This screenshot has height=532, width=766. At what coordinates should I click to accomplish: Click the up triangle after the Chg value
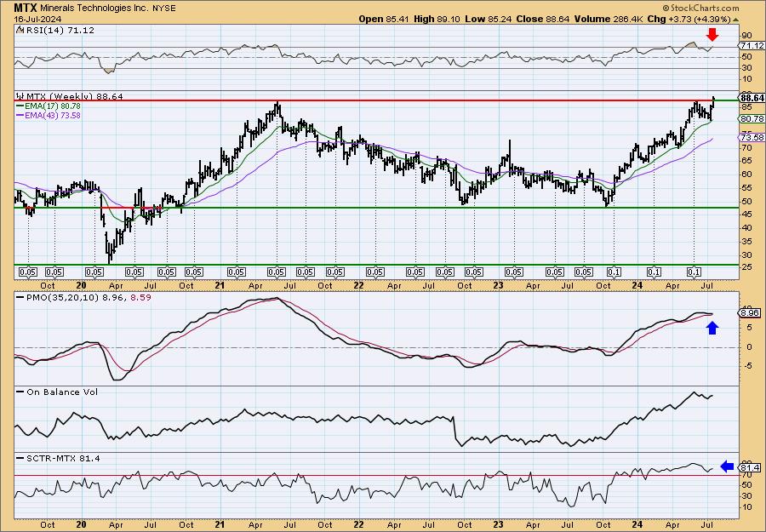coord(735,20)
